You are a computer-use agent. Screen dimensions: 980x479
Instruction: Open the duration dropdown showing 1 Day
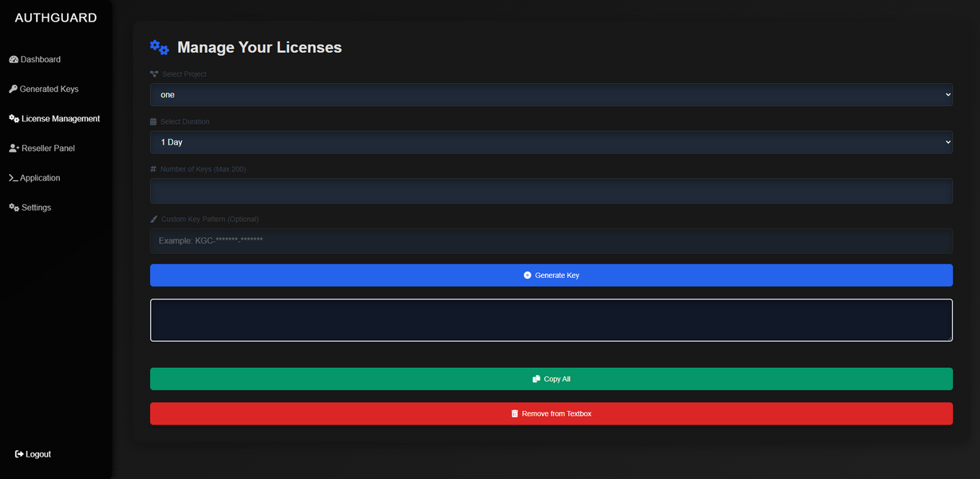pos(551,142)
